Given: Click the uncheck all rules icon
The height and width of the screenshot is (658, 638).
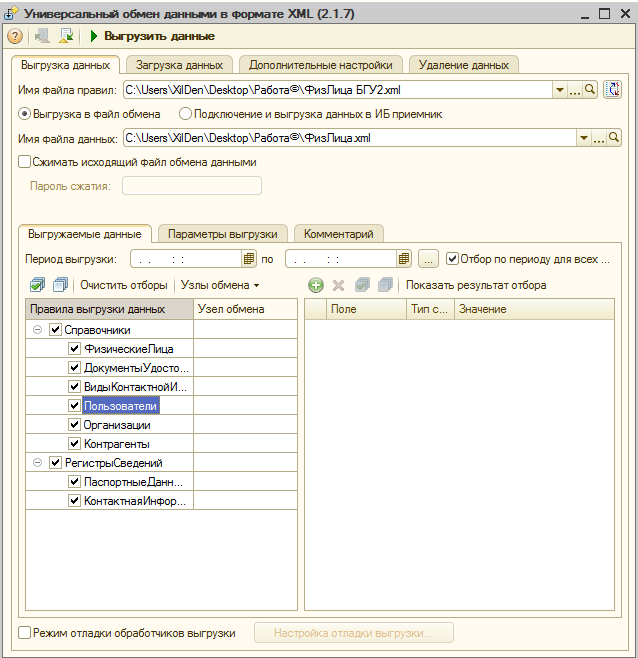Looking at the screenshot, I should pyautogui.click(x=60, y=285).
